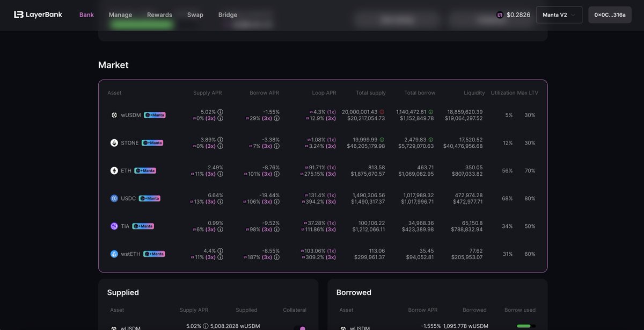Image resolution: width=644 pixels, height=330 pixels.
Task: Click the TIA token icon
Action: click(114, 226)
